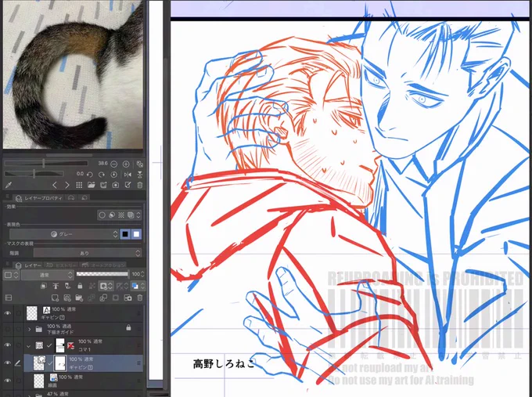The height and width of the screenshot is (397, 532).
Task: Hide the top ギャピン text layer
Action: click(x=8, y=313)
